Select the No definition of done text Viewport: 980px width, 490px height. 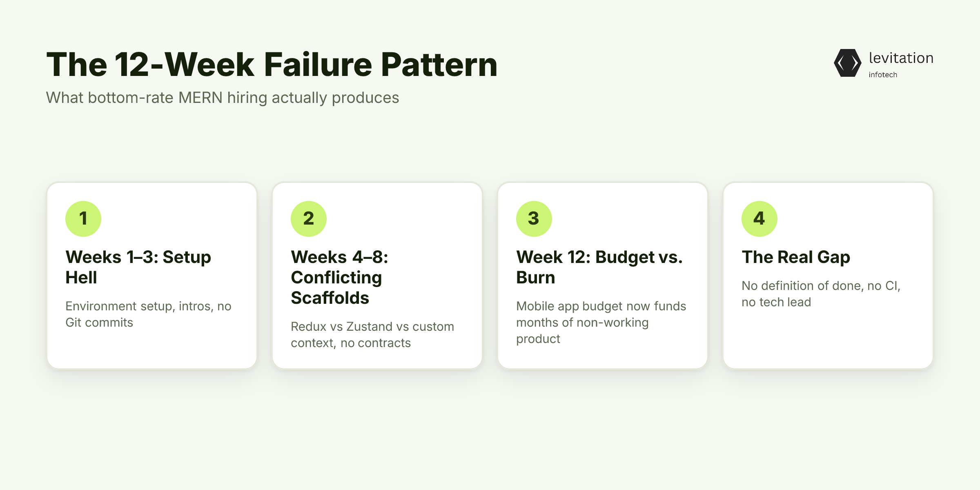pyautogui.click(x=821, y=294)
